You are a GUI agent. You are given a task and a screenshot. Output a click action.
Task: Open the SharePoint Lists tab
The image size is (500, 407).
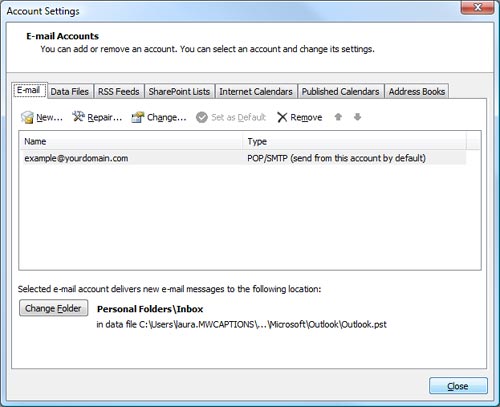click(179, 91)
